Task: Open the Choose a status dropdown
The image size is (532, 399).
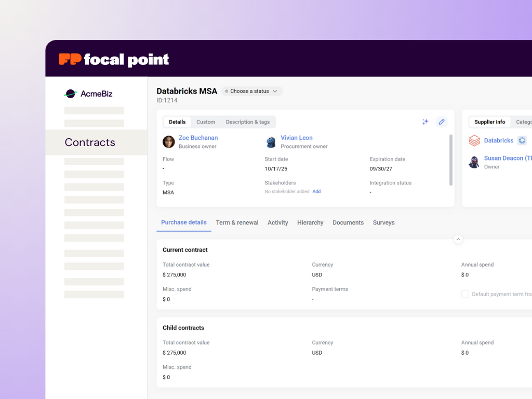Action: [252, 91]
